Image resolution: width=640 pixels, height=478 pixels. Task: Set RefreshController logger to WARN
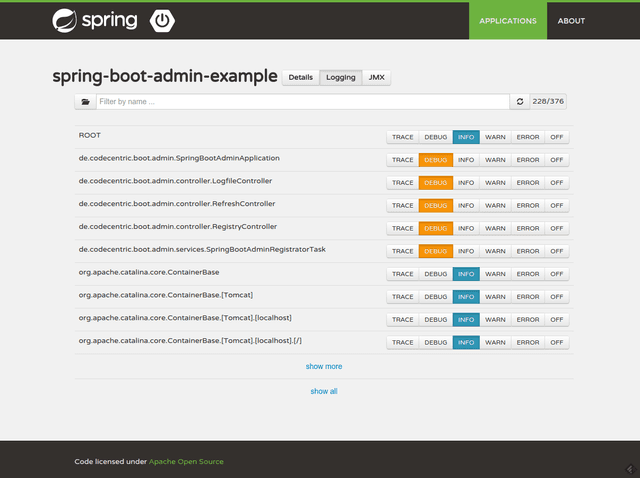(495, 206)
